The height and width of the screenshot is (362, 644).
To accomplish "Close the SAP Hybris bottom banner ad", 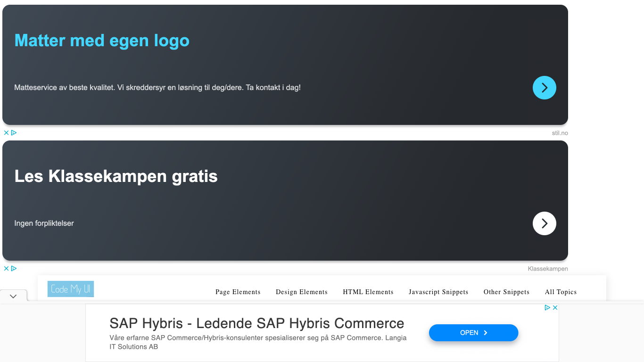I will [x=555, y=307].
